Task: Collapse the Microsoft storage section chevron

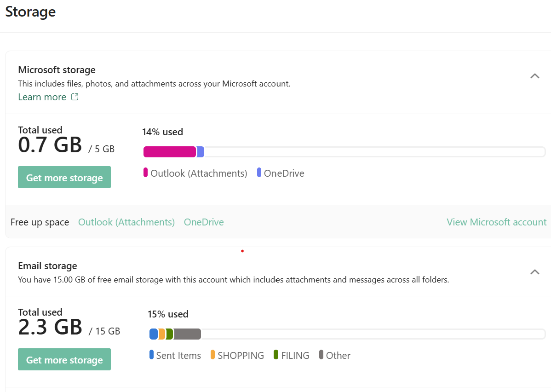Action: click(x=534, y=76)
